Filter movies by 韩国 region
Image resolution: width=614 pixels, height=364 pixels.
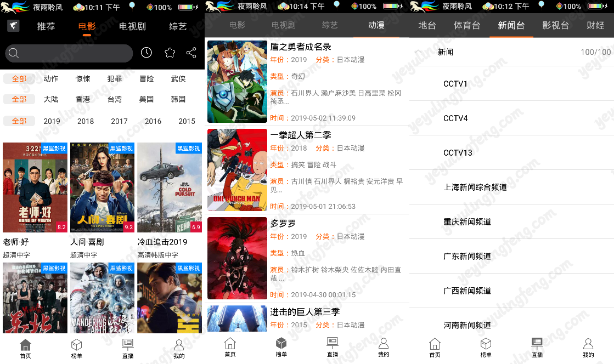178,99
